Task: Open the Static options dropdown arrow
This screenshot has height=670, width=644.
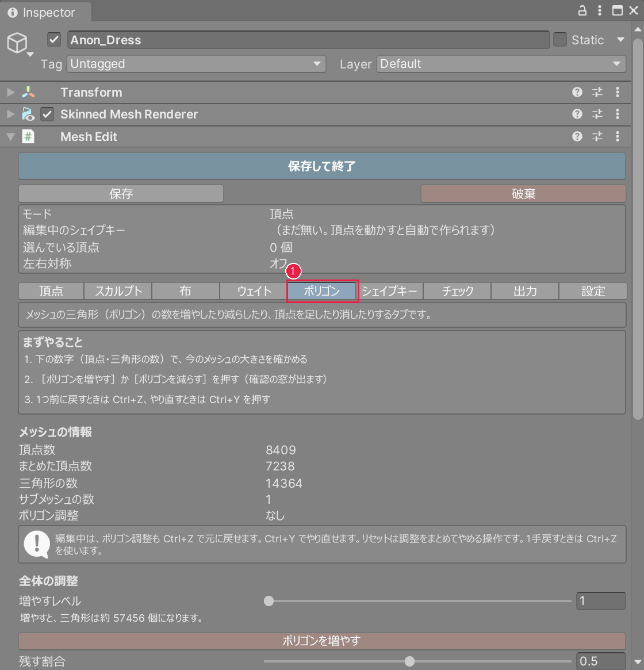Action: pos(620,40)
